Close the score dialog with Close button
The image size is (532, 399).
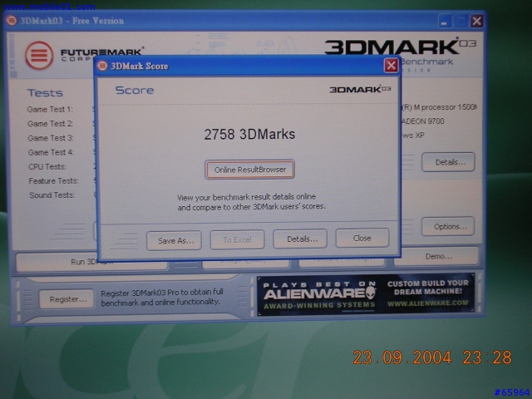362,238
